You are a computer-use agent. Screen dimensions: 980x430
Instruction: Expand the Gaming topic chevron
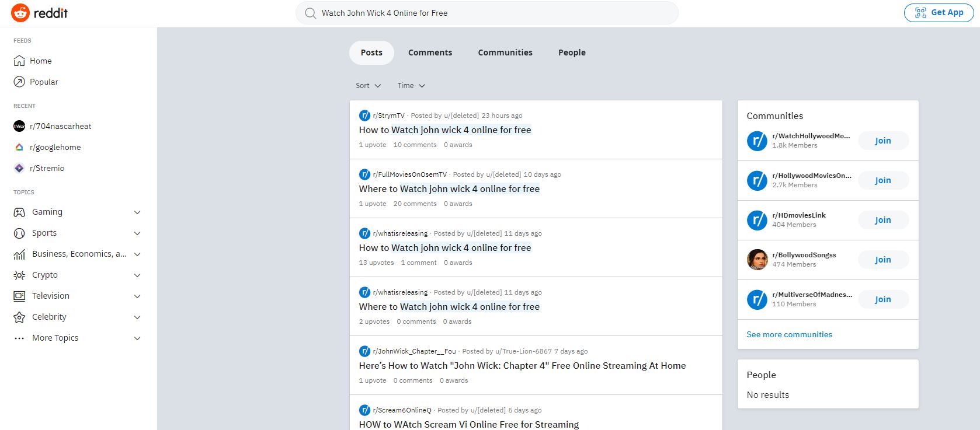[x=137, y=212]
